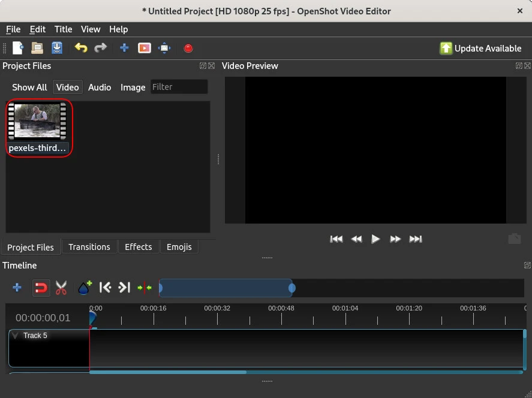Toggle timeline snapping magnet
The image size is (532, 398).
point(40,288)
